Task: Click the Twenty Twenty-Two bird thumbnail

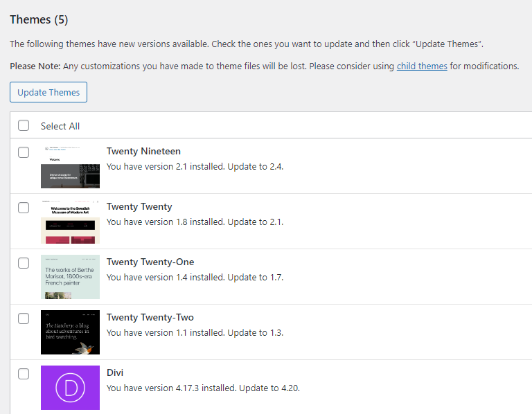Action: pos(70,332)
